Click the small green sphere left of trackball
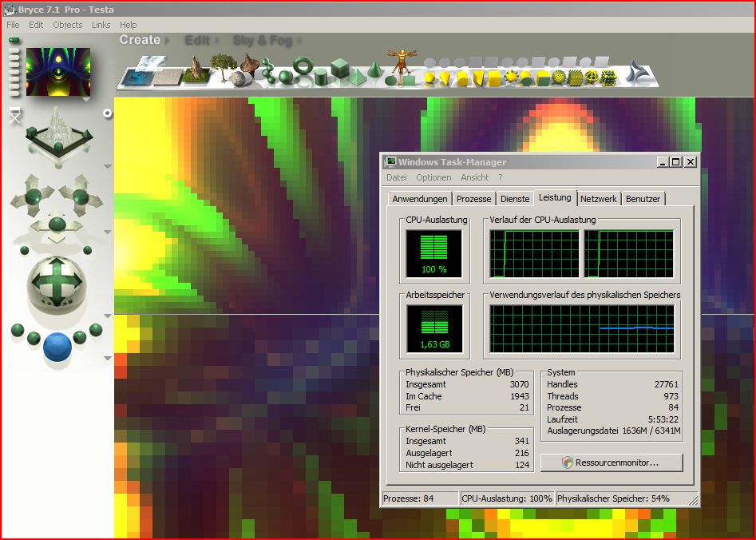The width and height of the screenshot is (756, 540). pyautogui.click(x=25, y=250)
